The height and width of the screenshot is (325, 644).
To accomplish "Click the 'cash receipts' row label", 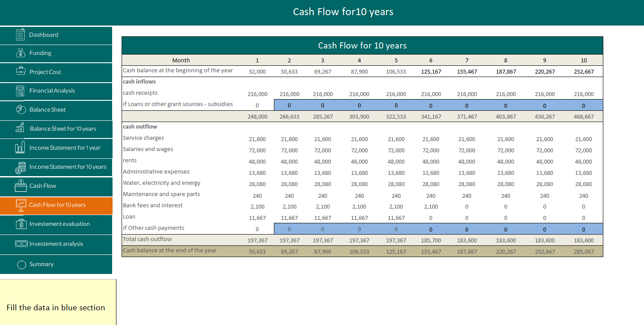I will pos(140,93).
